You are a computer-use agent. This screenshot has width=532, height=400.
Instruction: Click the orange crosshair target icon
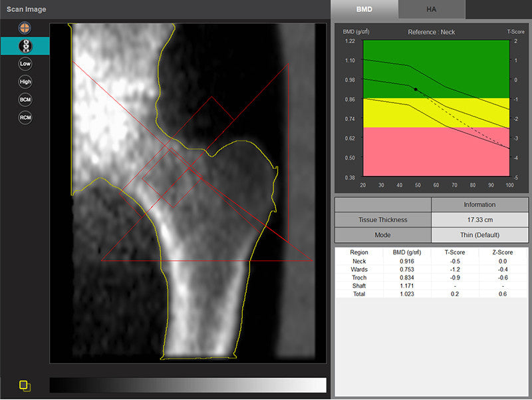pos(25,29)
